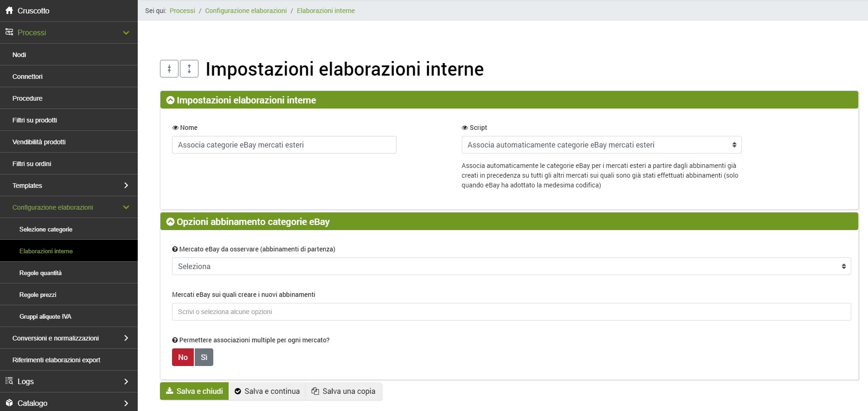Screen dimensions: 868x411
Task: Open the Script dropdown
Action: coord(601,145)
